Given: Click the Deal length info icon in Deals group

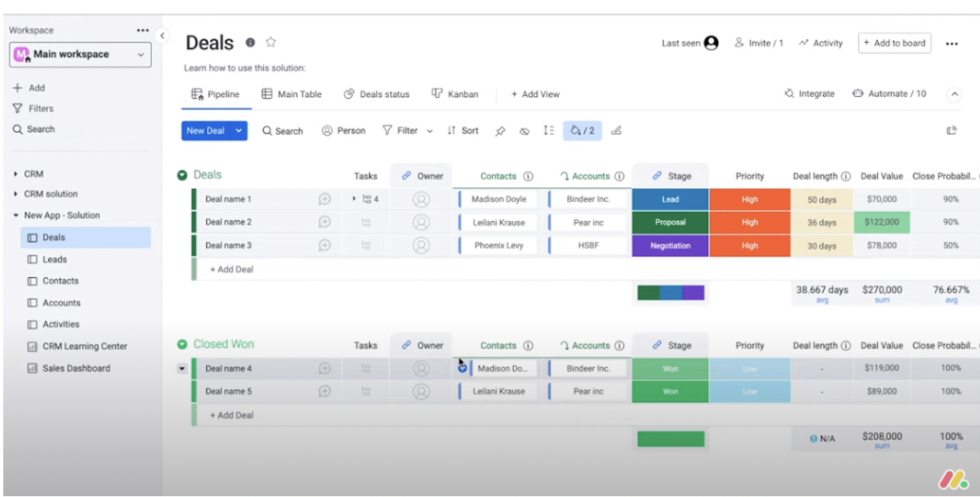Looking at the screenshot, I should 845,176.
